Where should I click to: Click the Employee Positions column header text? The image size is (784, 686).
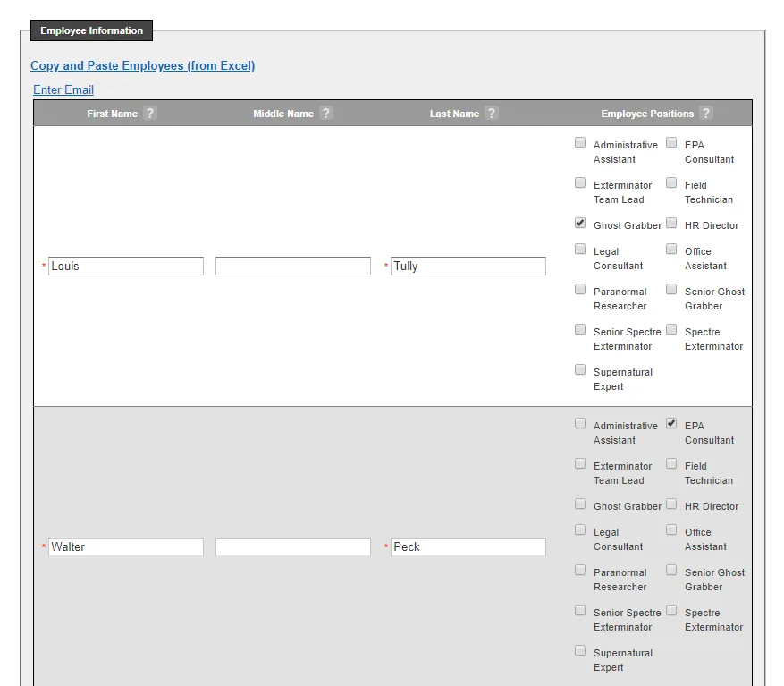pyautogui.click(x=647, y=114)
